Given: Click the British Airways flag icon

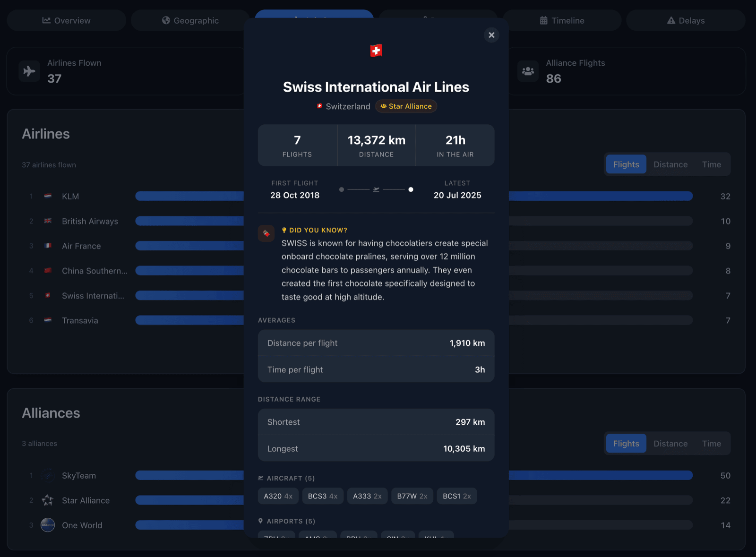Looking at the screenshot, I should pyautogui.click(x=48, y=221).
